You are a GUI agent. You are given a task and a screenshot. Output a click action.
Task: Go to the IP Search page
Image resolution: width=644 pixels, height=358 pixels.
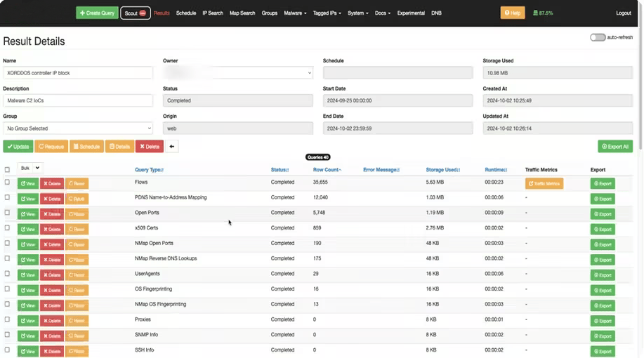coord(212,13)
